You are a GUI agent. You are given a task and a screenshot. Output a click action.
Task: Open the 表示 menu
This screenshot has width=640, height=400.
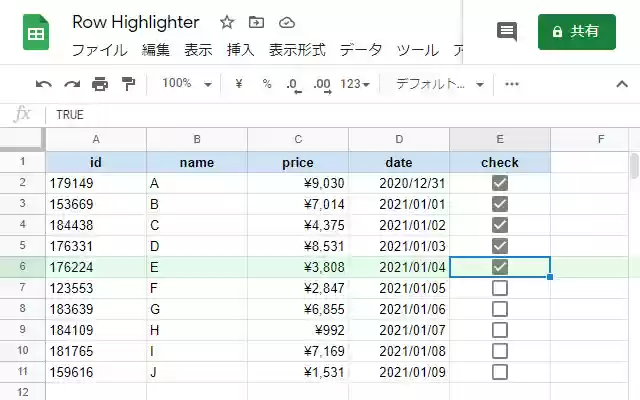tap(198, 51)
